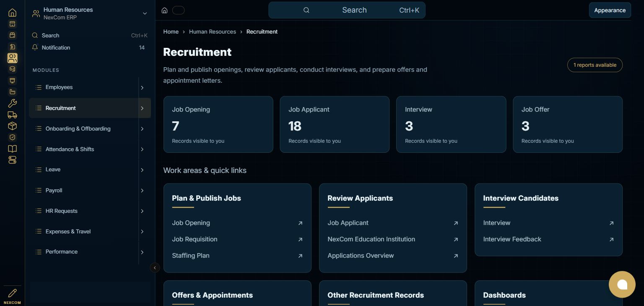
Task: Open the 1 reports available button
Action: (595, 65)
